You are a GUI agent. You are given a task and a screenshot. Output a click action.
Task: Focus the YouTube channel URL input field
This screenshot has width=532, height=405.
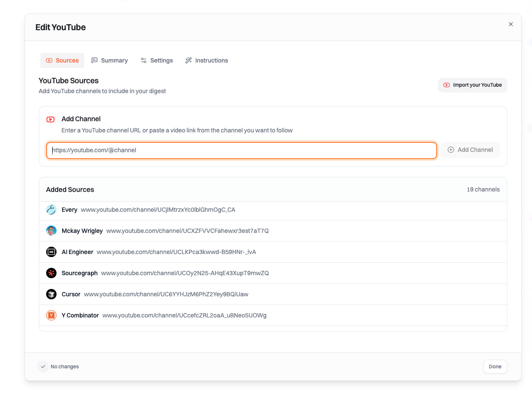pos(242,150)
